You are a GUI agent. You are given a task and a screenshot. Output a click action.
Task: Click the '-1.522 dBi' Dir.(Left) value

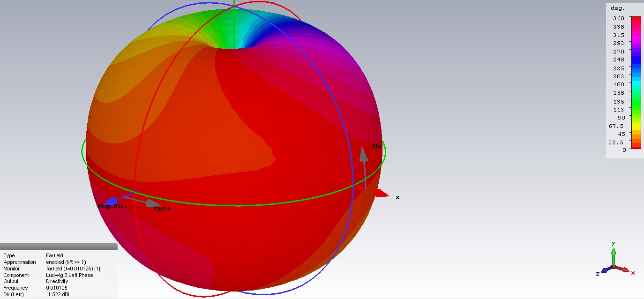(x=58, y=294)
